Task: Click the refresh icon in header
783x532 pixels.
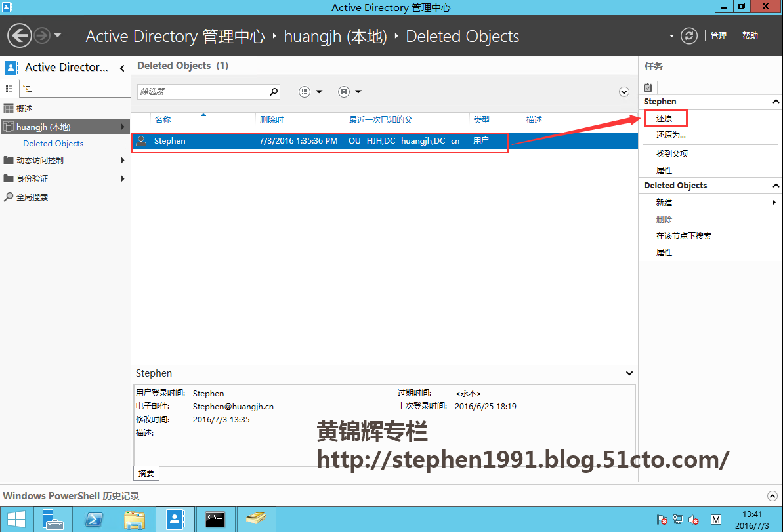Action: [x=689, y=36]
